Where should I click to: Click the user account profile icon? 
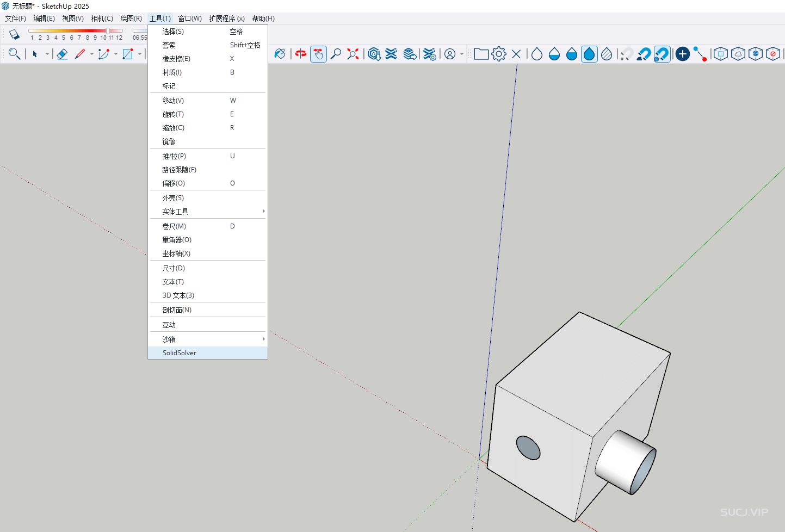pyautogui.click(x=450, y=54)
